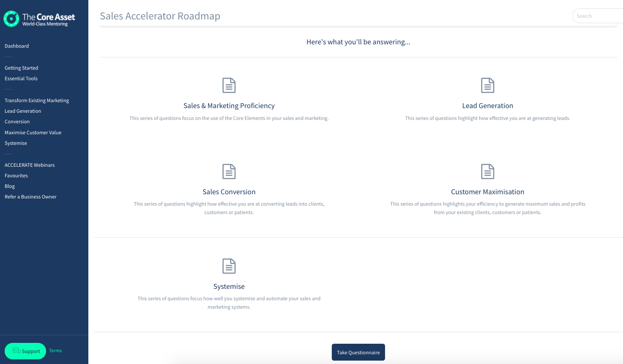The image size is (623, 364).
Task: Open Refer a Business Owner link
Action: click(x=30, y=197)
